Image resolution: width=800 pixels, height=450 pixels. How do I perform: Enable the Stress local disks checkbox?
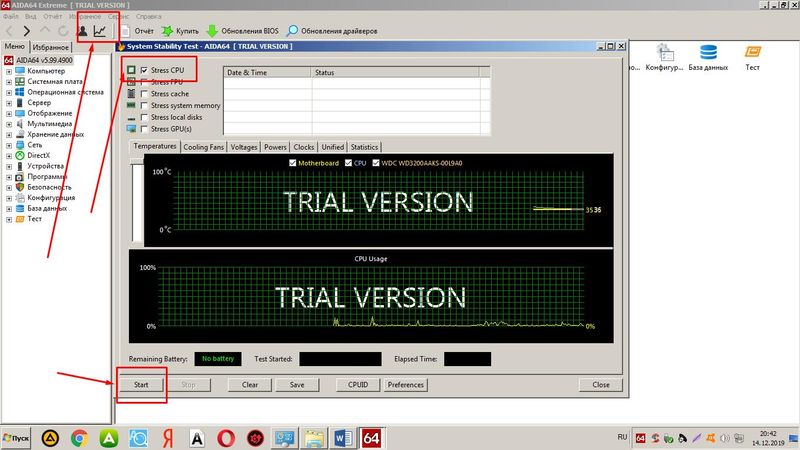point(144,117)
